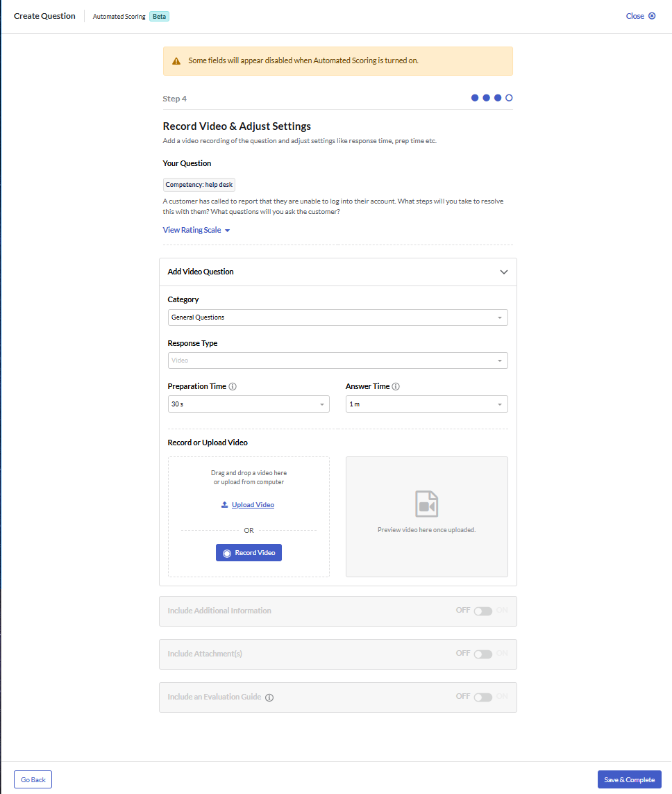This screenshot has height=794, width=672.
Task: Toggle Include Attachment(s) switch
Action: pos(482,654)
